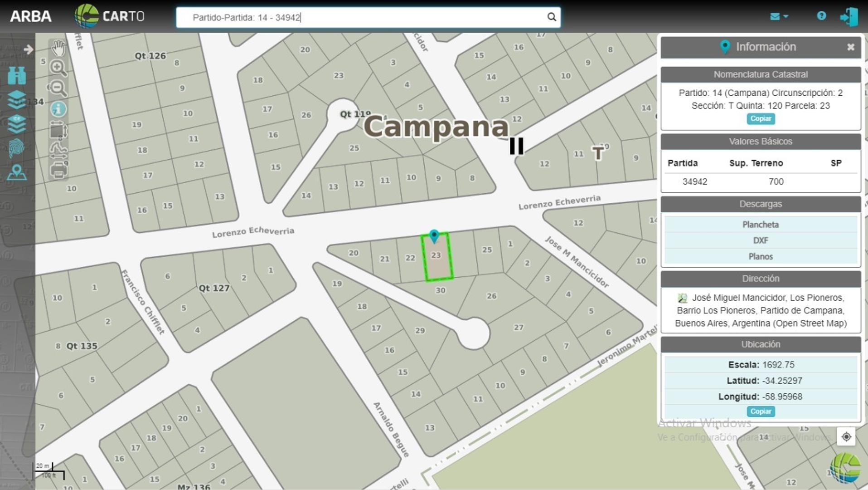Copy the Nomenclatura Catastral data
Image resolution: width=868 pixels, height=490 pixels.
tap(760, 119)
